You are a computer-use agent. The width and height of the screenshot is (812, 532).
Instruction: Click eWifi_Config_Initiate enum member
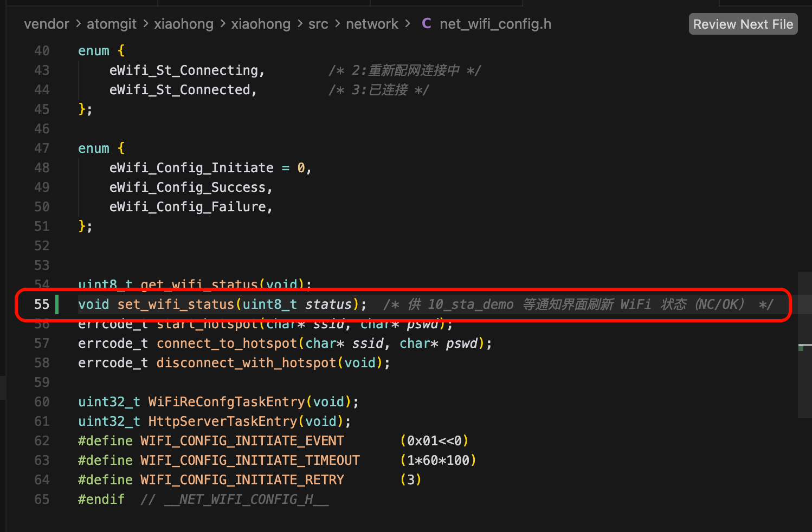[191, 168]
